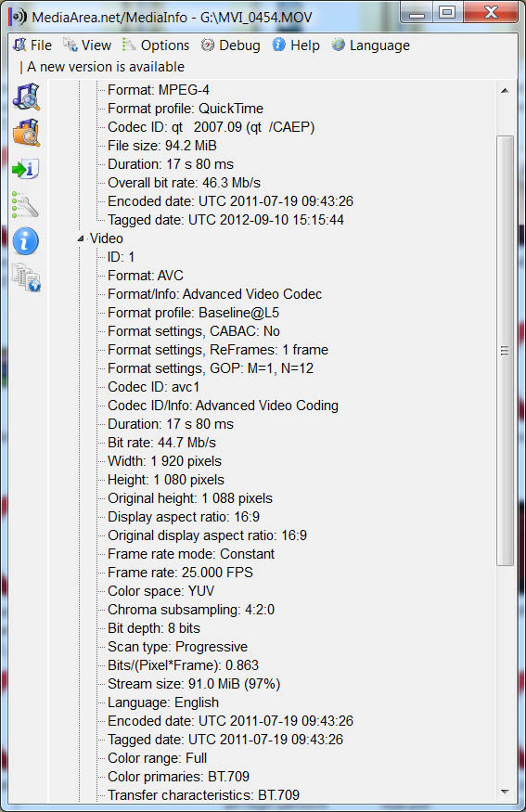Open the Debug menu
Image resolution: width=526 pixels, height=812 pixels.
[x=230, y=45]
